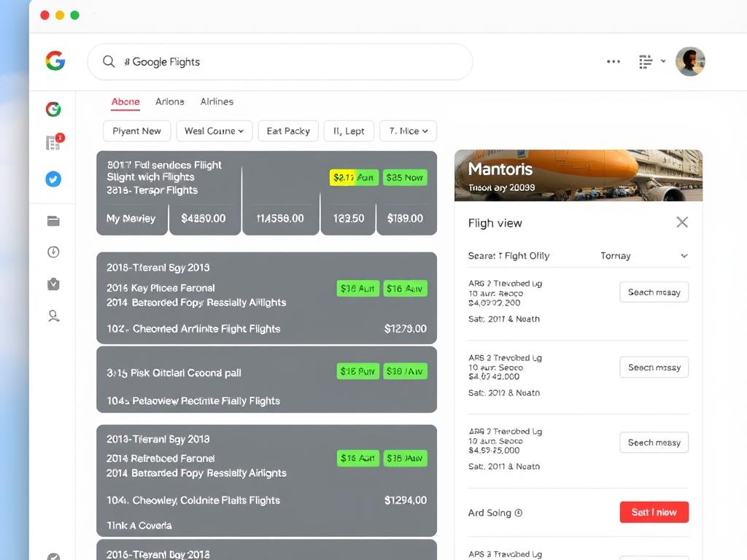Open the '7. Mice' dropdown filter

click(408, 131)
